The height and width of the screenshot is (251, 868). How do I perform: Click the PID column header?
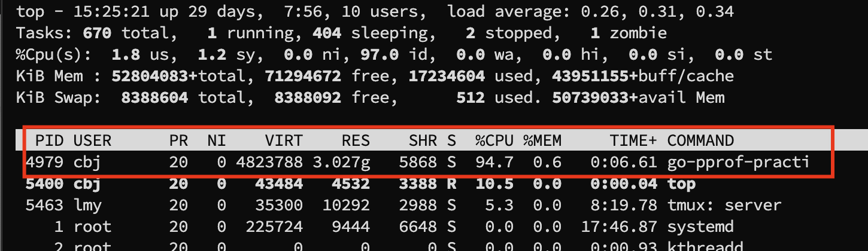coord(50,140)
